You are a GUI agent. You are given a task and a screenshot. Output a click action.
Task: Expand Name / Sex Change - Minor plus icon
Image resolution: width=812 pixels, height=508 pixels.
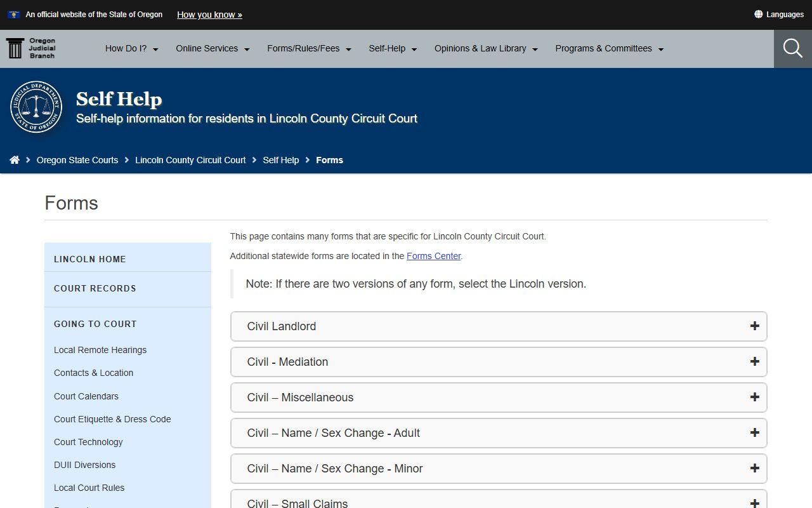[754, 469]
